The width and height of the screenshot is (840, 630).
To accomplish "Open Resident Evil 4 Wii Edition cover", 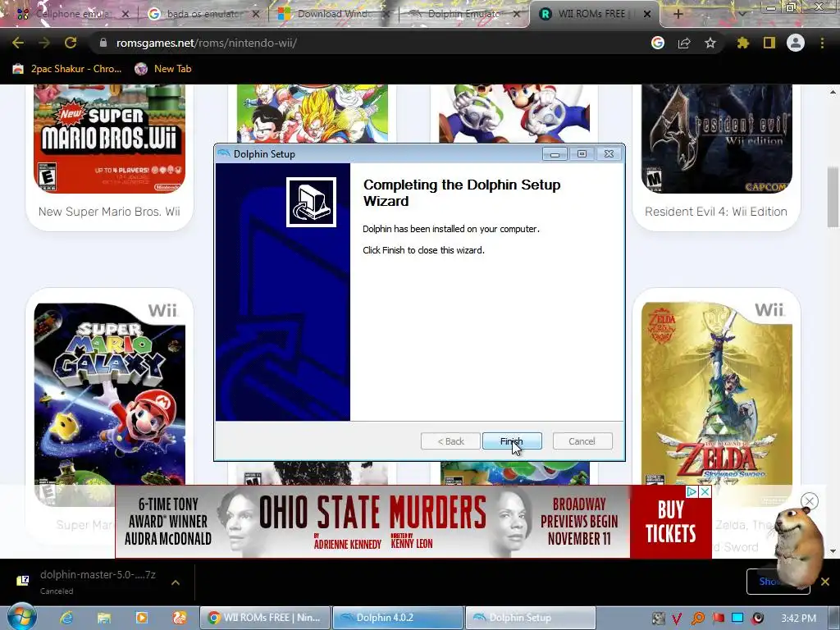I will pos(716,138).
